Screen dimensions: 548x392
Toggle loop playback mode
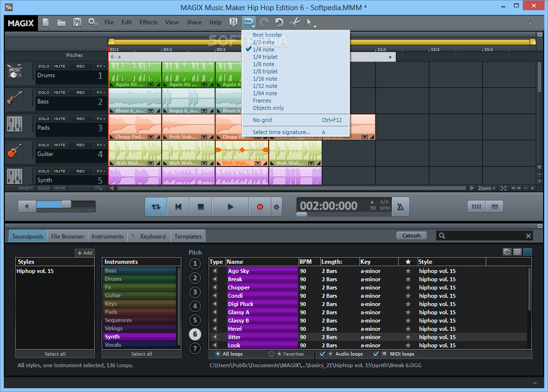point(156,207)
